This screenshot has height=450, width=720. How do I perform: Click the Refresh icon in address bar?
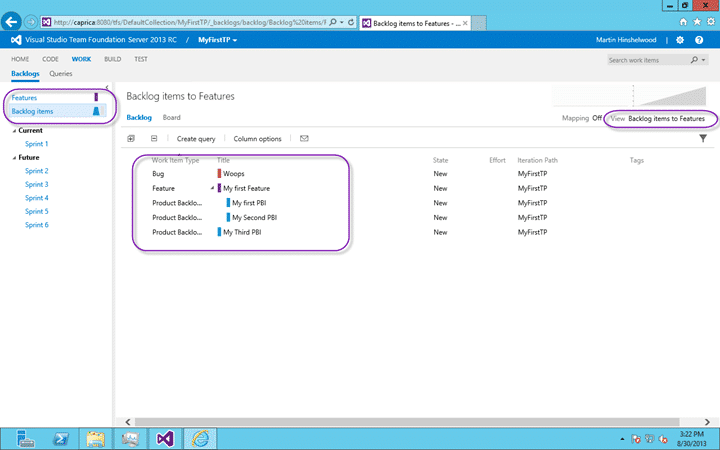[351, 22]
